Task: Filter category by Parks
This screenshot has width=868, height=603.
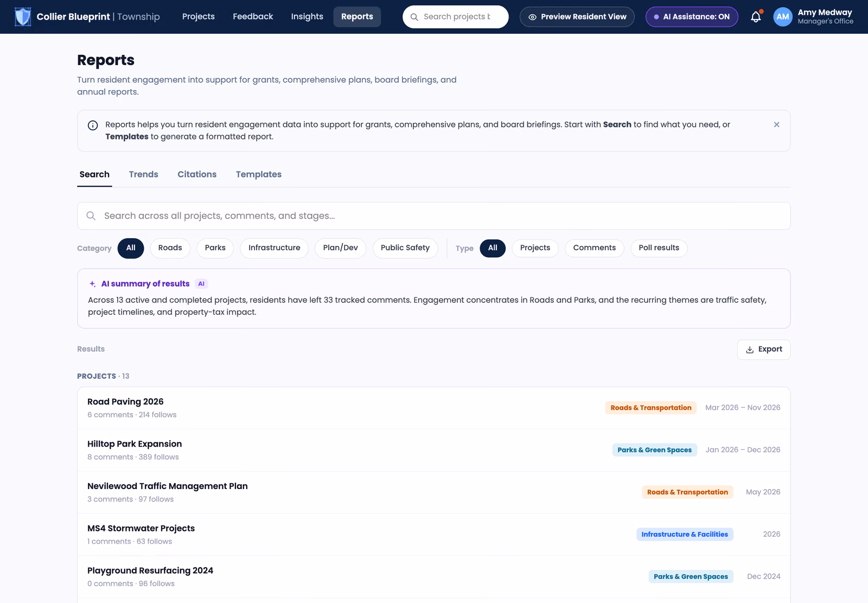Action: click(215, 248)
